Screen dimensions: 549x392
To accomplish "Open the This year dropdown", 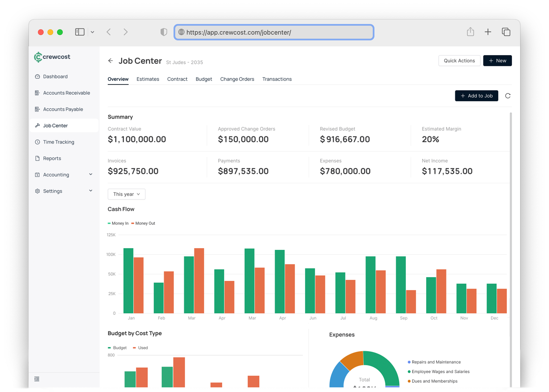I will (126, 194).
